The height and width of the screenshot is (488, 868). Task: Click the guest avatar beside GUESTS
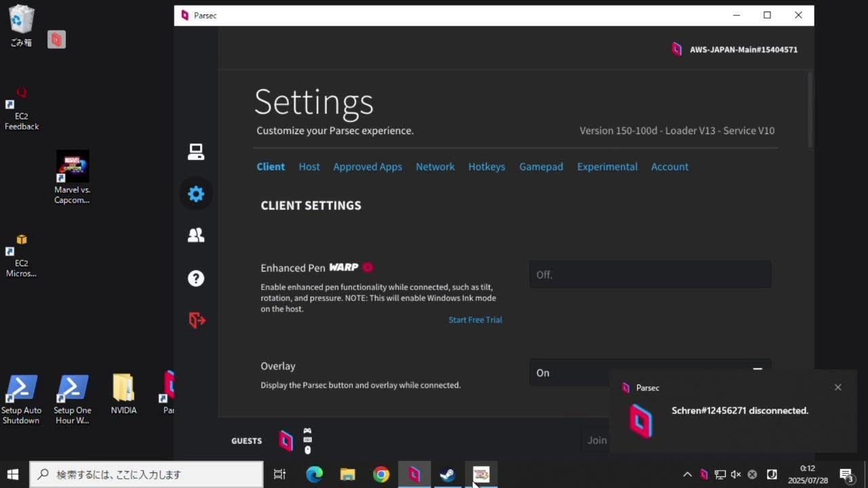(x=286, y=441)
